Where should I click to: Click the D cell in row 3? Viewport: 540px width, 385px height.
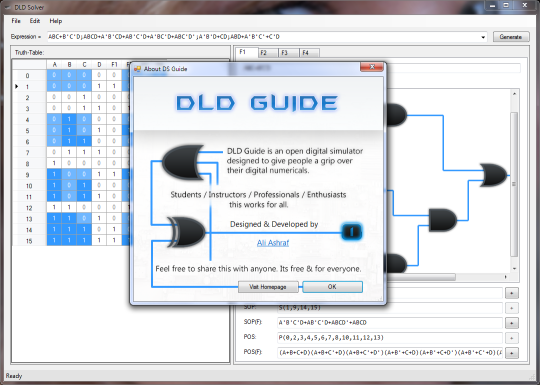point(99,108)
